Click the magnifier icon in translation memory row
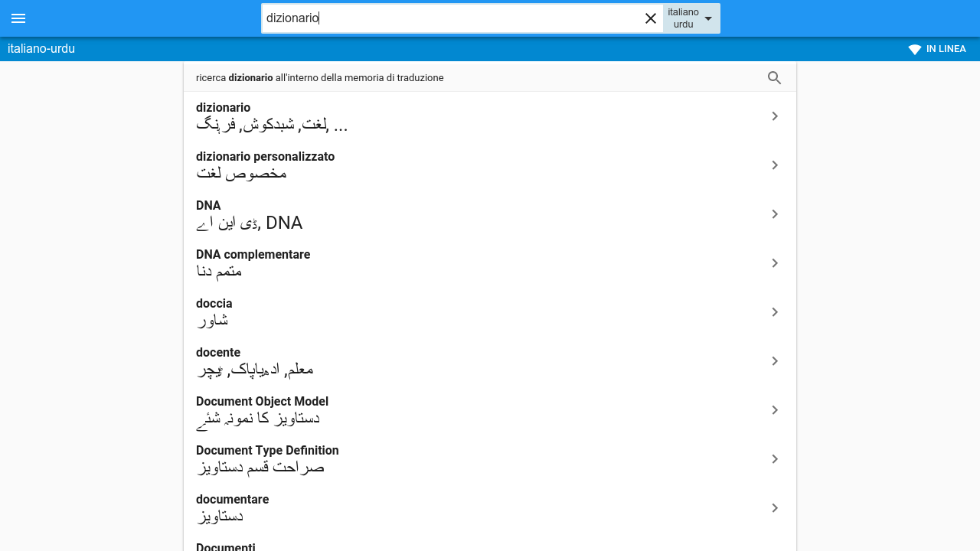Viewport: 980px width, 551px height. click(x=775, y=77)
